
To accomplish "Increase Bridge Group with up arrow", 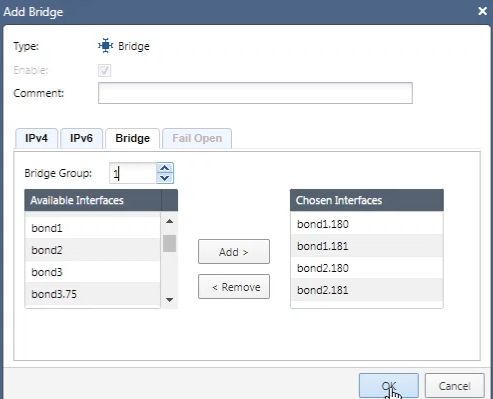I will 165,168.
